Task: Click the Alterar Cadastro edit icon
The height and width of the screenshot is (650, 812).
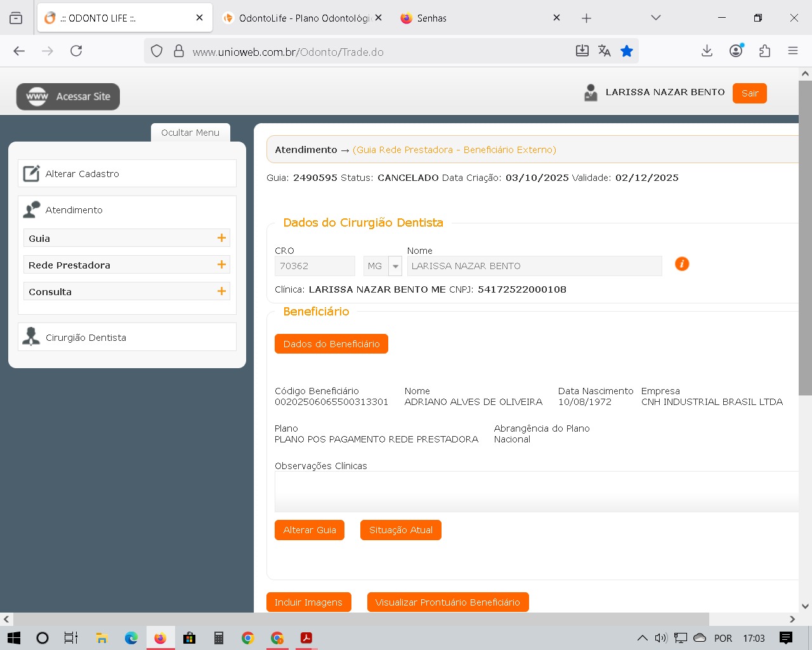Action: pos(31,174)
